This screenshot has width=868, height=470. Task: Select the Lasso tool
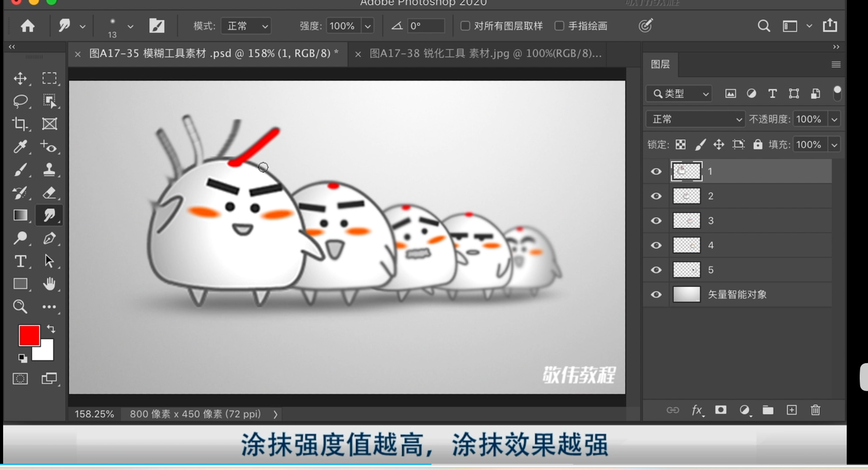[x=20, y=101]
